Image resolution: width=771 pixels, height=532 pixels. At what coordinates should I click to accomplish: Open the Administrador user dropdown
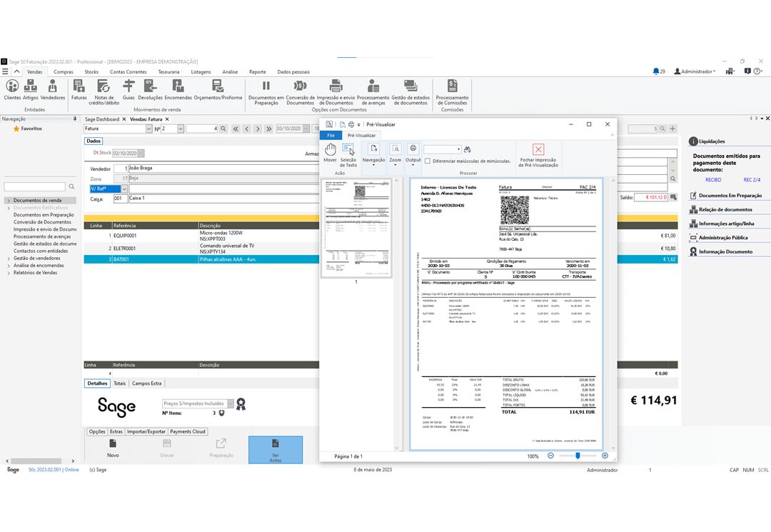695,71
